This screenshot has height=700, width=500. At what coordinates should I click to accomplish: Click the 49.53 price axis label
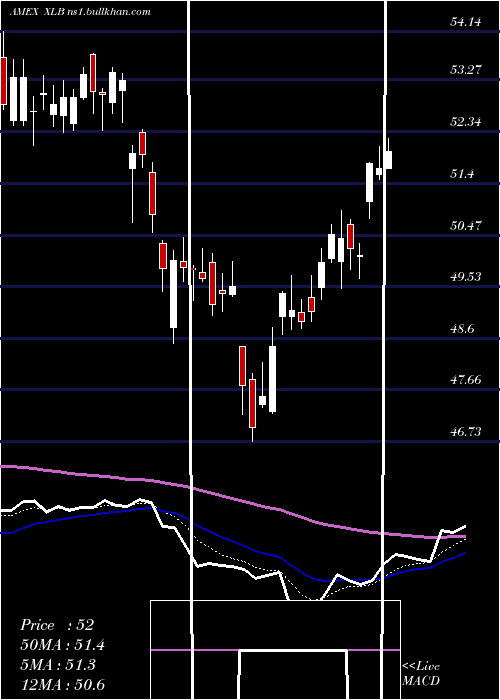pyautogui.click(x=466, y=277)
